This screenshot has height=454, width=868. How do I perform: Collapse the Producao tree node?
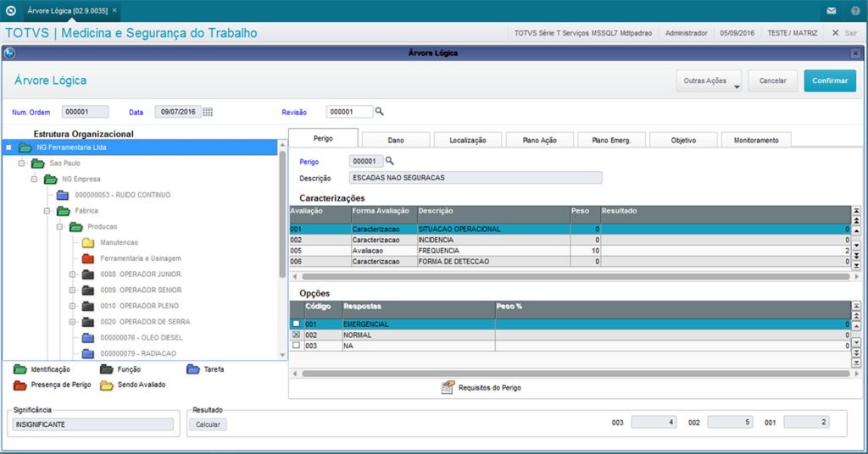pos(60,227)
